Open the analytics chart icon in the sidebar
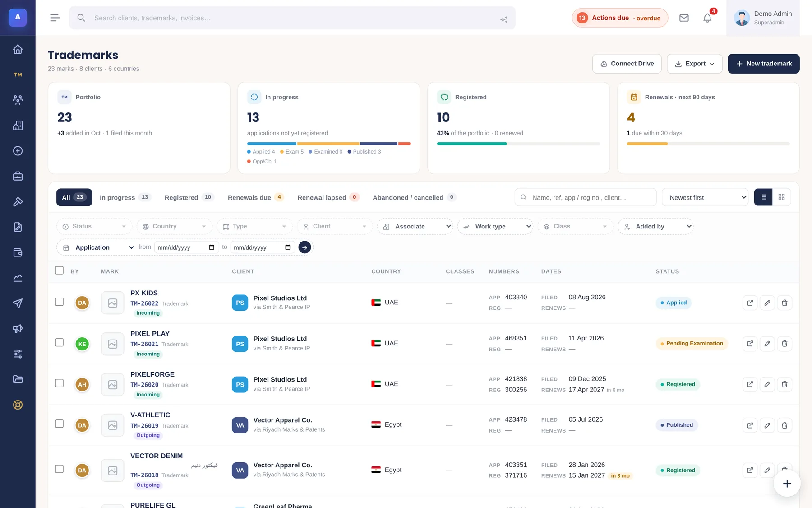812x508 pixels. coord(18,278)
